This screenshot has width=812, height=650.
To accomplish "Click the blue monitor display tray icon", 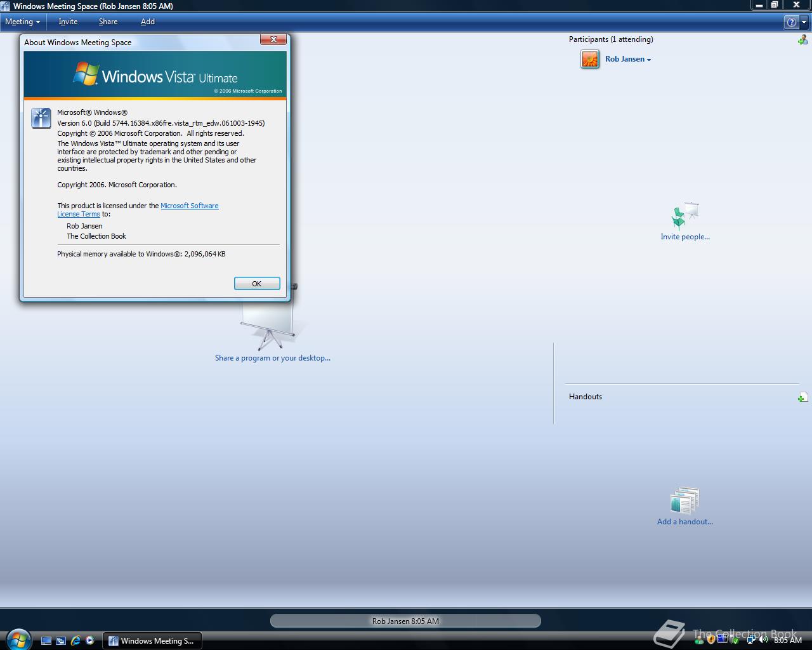I will tap(723, 640).
